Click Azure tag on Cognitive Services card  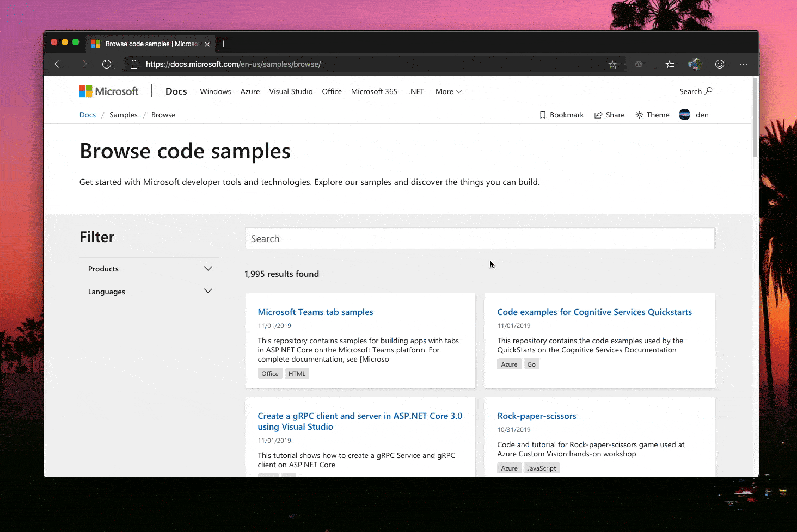click(509, 364)
